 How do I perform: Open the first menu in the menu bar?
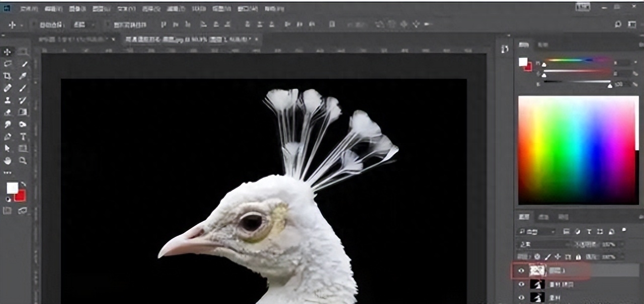click(x=29, y=9)
